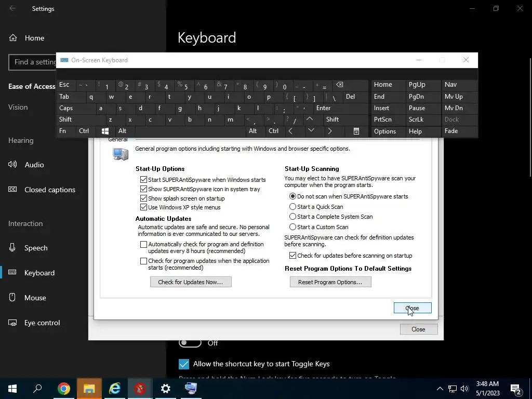Uncheck Show splash screen on startup

(143, 198)
